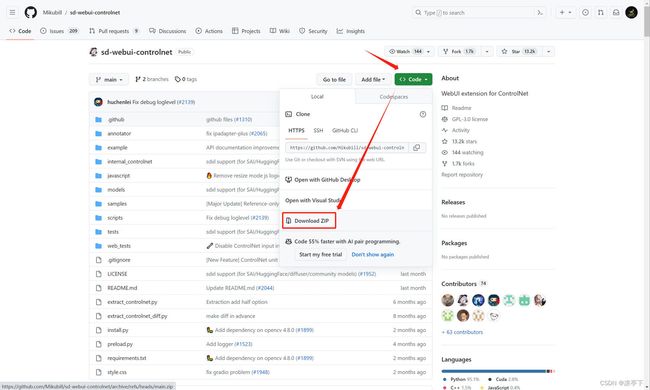Open the Actions tab
This screenshot has width=650, height=390.
[x=209, y=31]
